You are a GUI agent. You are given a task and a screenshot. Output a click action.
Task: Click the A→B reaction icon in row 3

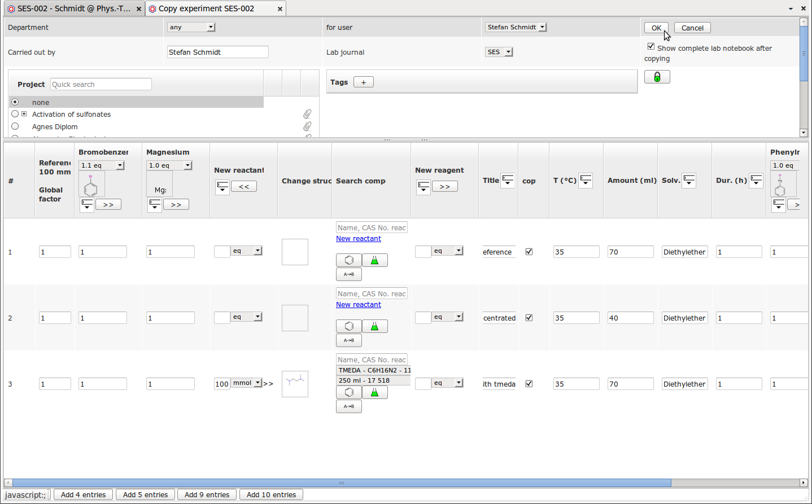tap(349, 406)
